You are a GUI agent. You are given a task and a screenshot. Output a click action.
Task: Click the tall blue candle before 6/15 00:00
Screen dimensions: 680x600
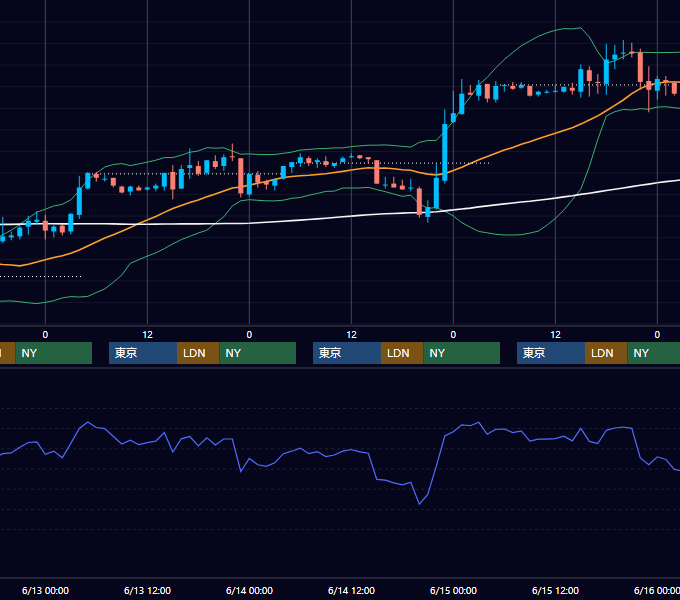[445, 152]
